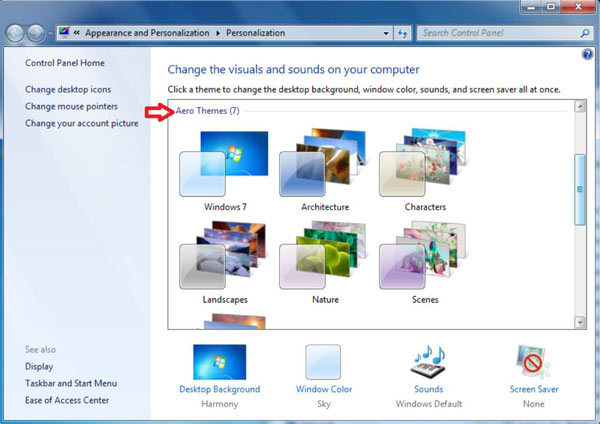Close the Personalization window
Image resolution: width=600 pixels, height=424 pixels.
pyautogui.click(x=578, y=7)
